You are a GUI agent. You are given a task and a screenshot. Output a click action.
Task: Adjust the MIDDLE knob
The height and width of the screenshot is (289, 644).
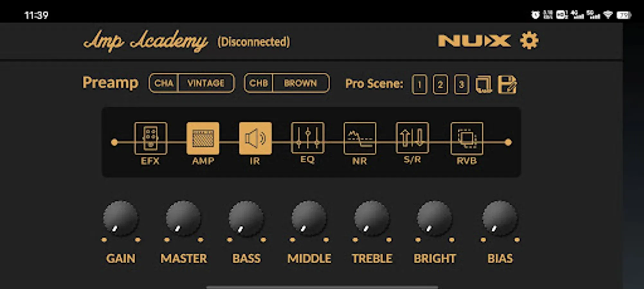coord(309,219)
